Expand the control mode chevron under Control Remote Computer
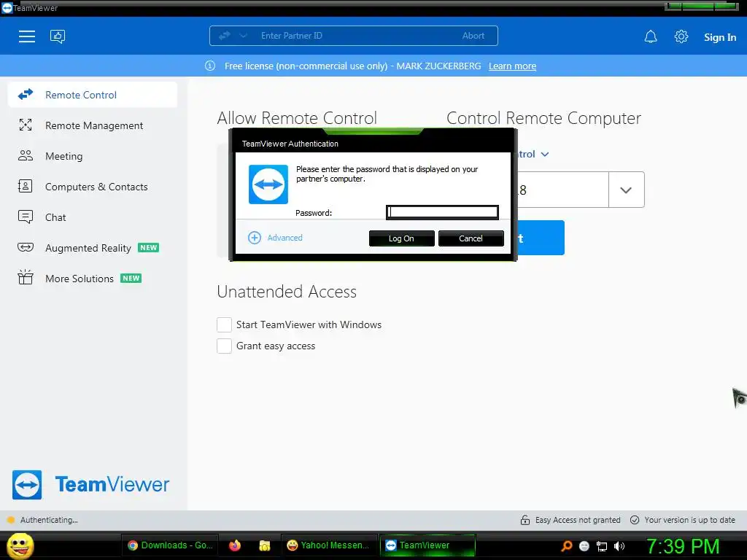 545,155
